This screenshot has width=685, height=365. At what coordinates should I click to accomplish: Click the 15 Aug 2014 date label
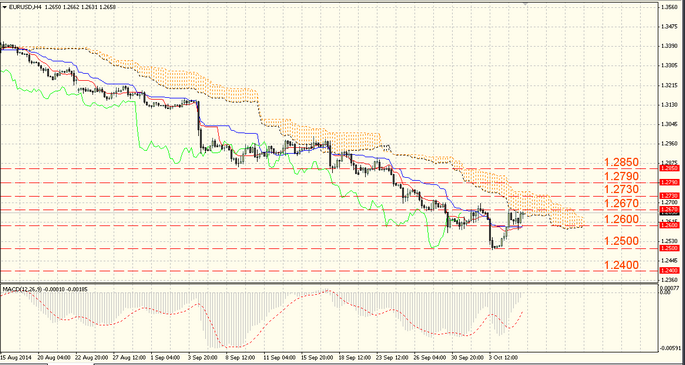coord(17,356)
